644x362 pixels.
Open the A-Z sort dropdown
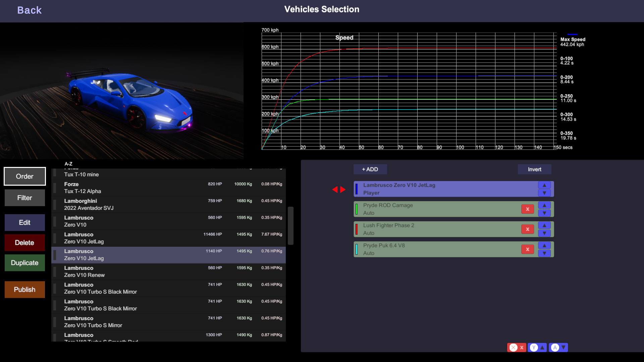coord(68,164)
